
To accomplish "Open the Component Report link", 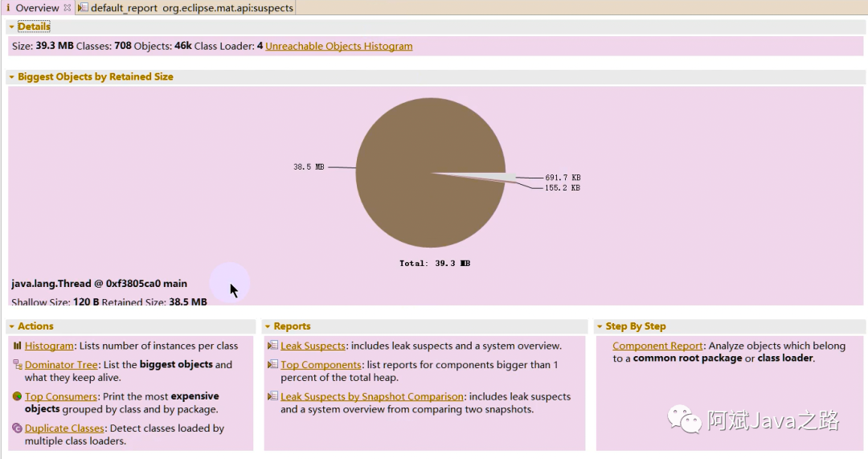I will tap(657, 346).
